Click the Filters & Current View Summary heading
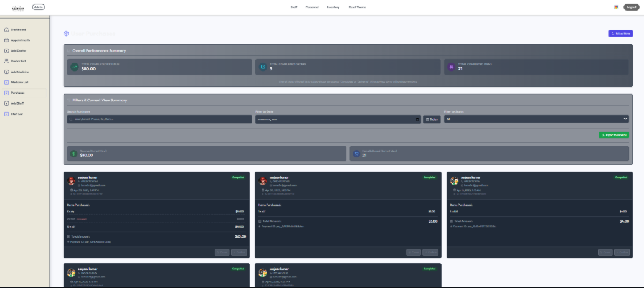The width and height of the screenshot is (644, 288). pos(100,100)
